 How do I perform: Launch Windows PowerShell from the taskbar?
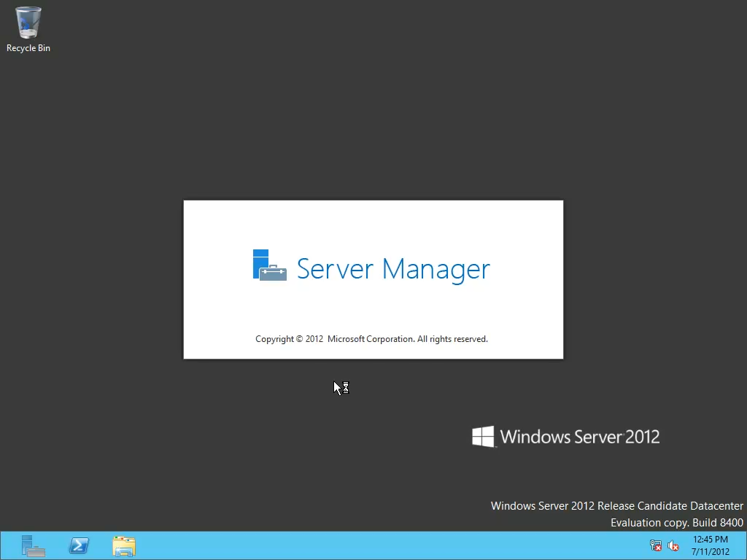pos(79,545)
